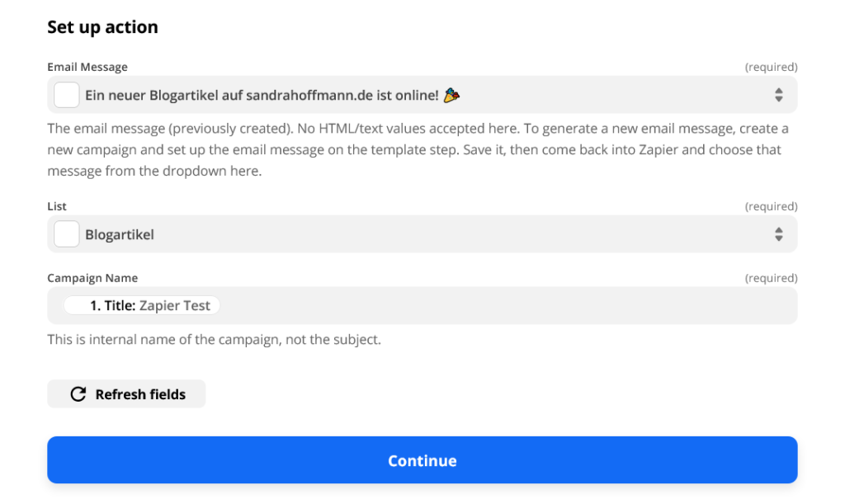Click the circular refresh arrow icon
This screenshot has height=504, width=845.
coord(78,394)
